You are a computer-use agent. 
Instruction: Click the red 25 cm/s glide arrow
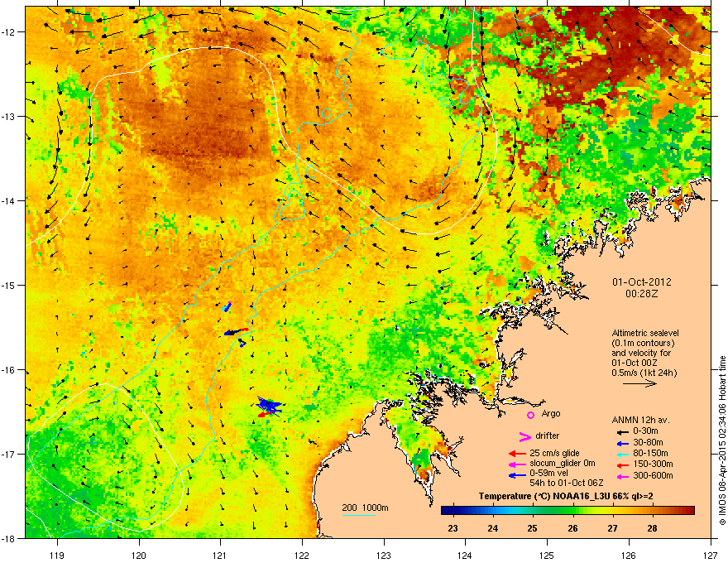(x=518, y=454)
